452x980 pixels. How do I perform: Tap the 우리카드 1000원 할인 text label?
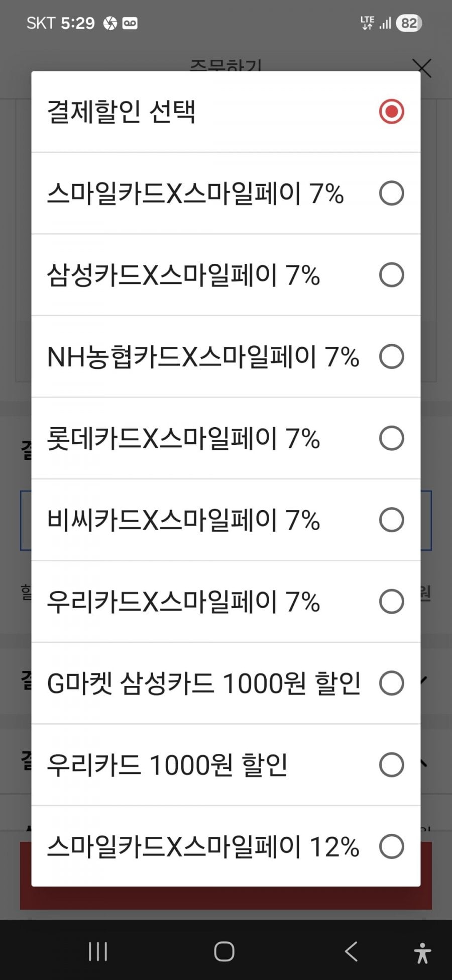coord(167,765)
